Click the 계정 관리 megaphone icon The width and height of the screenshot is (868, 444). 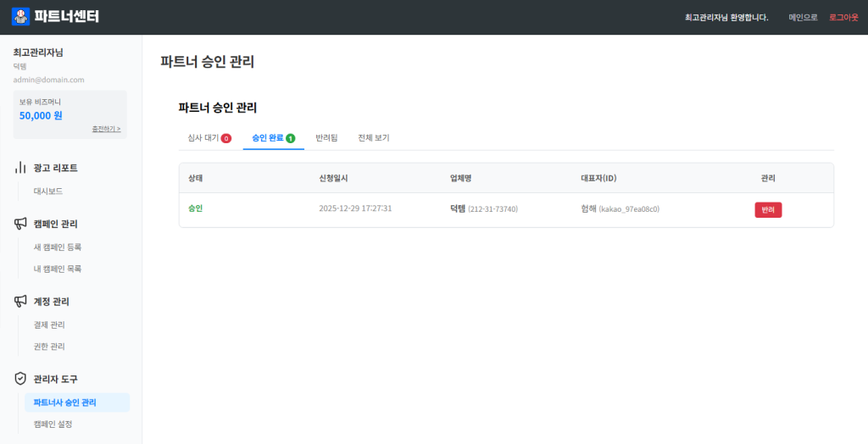(x=20, y=301)
